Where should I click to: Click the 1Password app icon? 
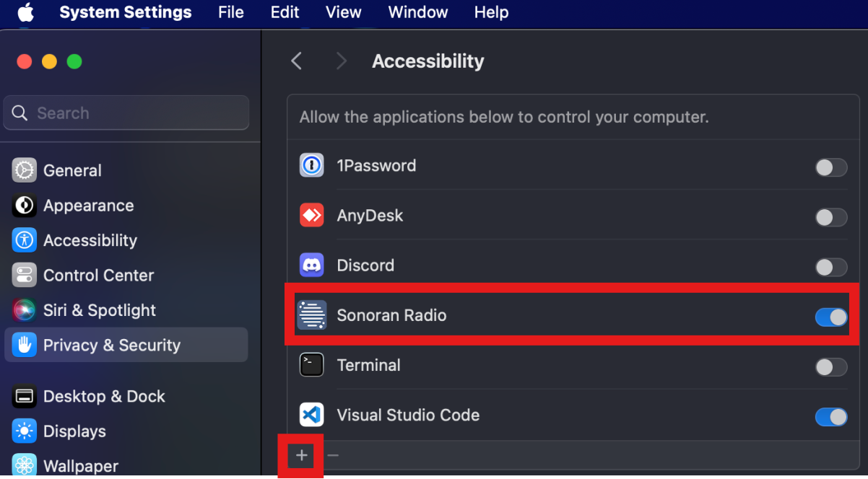pyautogui.click(x=312, y=165)
